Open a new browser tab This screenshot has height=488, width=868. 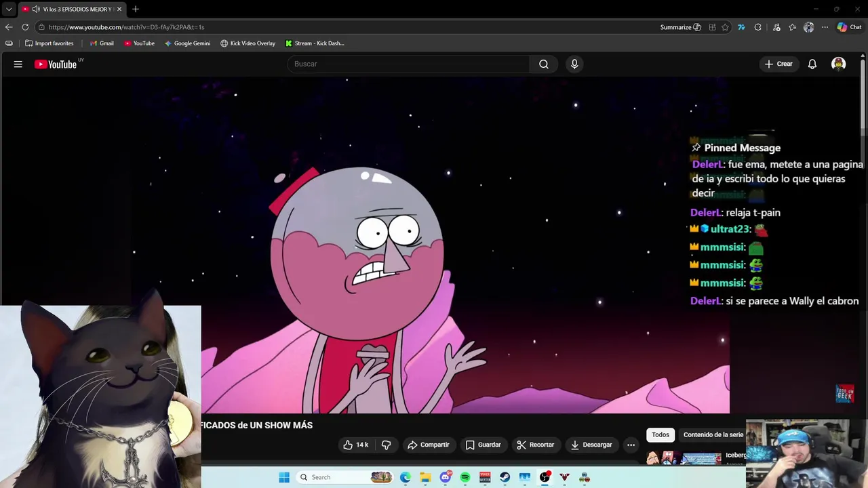point(136,9)
